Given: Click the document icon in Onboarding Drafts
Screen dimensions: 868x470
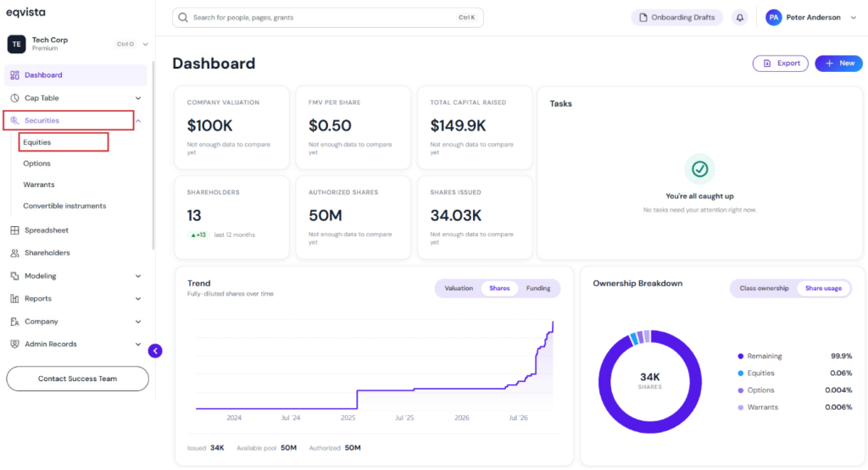Looking at the screenshot, I should click(643, 18).
